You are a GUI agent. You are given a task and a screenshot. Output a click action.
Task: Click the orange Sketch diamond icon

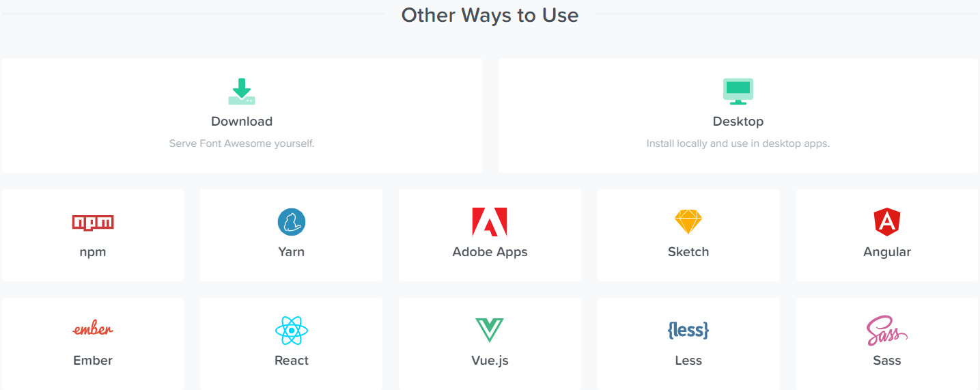[x=688, y=222]
